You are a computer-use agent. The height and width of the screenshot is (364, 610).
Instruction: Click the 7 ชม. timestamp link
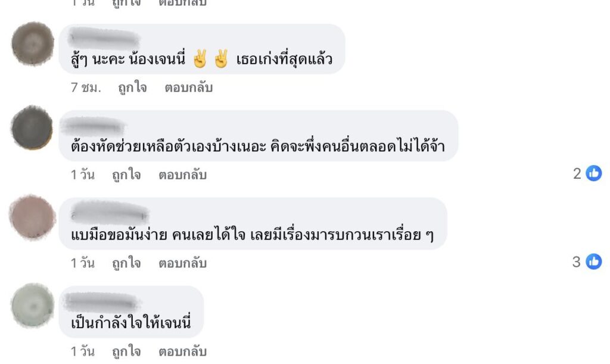86,88
